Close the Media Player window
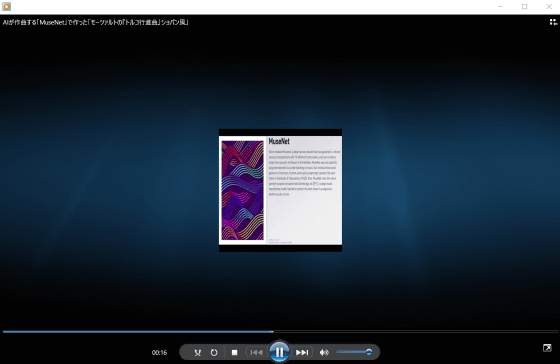The height and width of the screenshot is (364, 560). tap(549, 6)
